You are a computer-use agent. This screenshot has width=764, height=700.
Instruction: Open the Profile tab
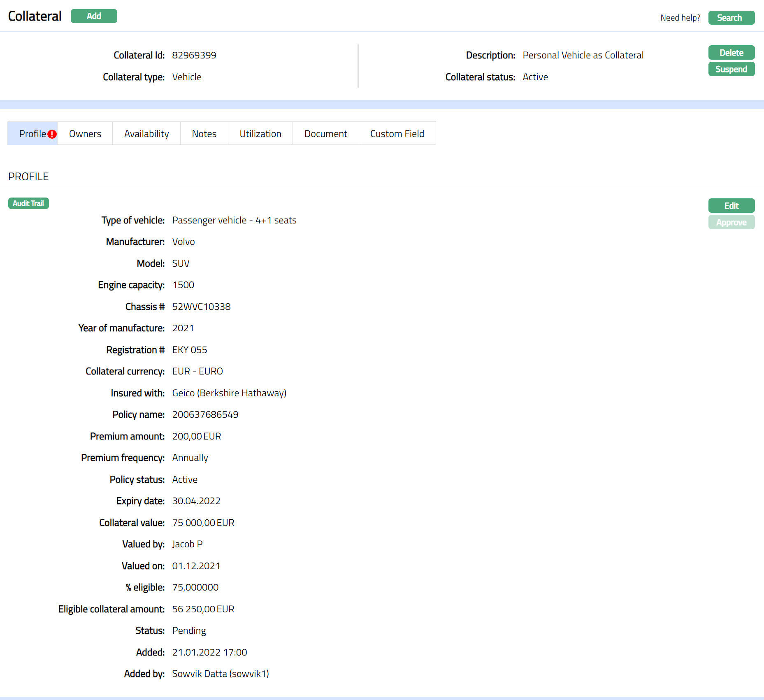tap(32, 134)
